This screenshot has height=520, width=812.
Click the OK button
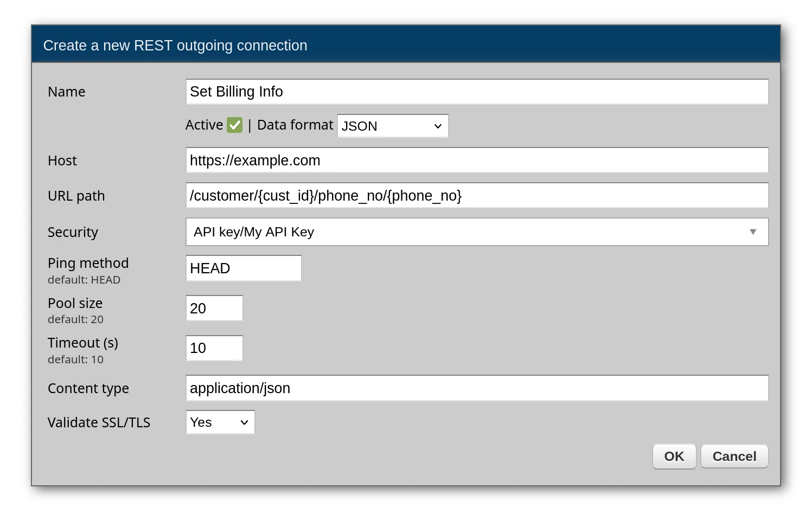click(674, 457)
